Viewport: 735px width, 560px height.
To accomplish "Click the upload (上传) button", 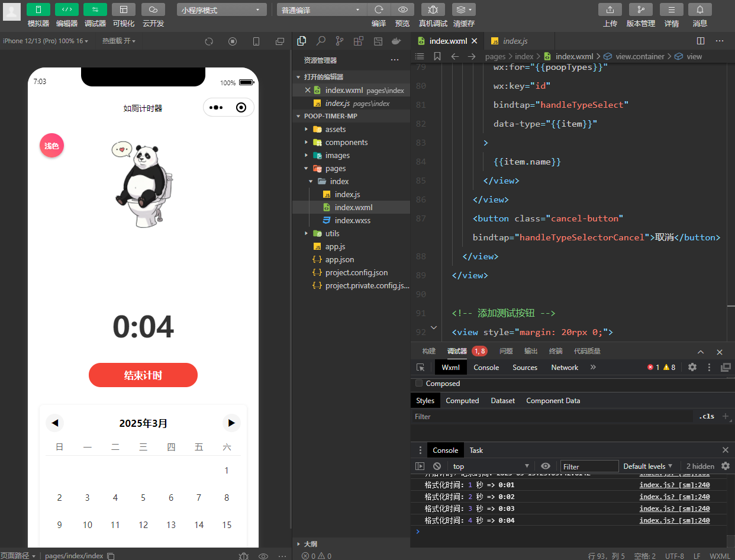I will tap(610, 9).
